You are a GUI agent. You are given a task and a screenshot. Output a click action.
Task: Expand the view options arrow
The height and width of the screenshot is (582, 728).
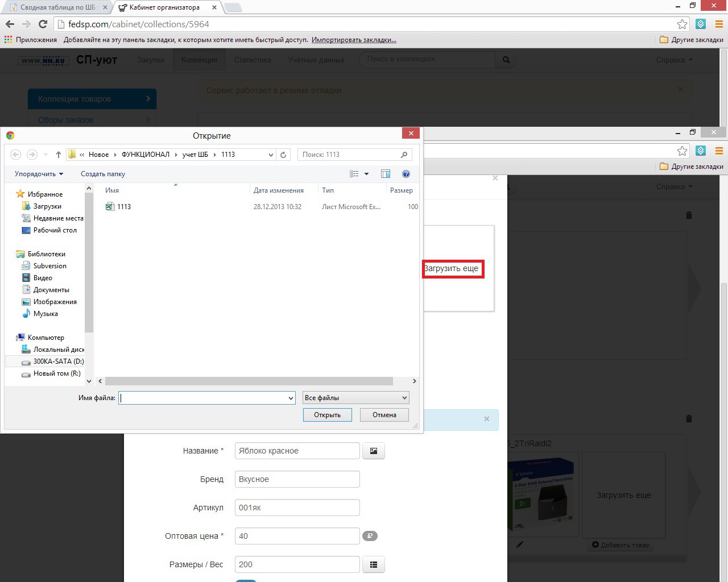pos(366,174)
